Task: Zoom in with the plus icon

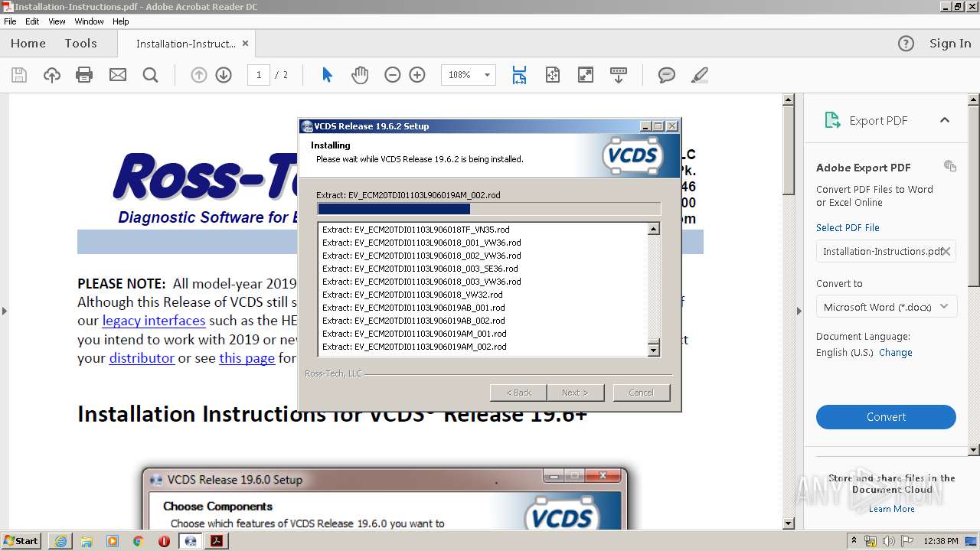Action: pyautogui.click(x=417, y=75)
